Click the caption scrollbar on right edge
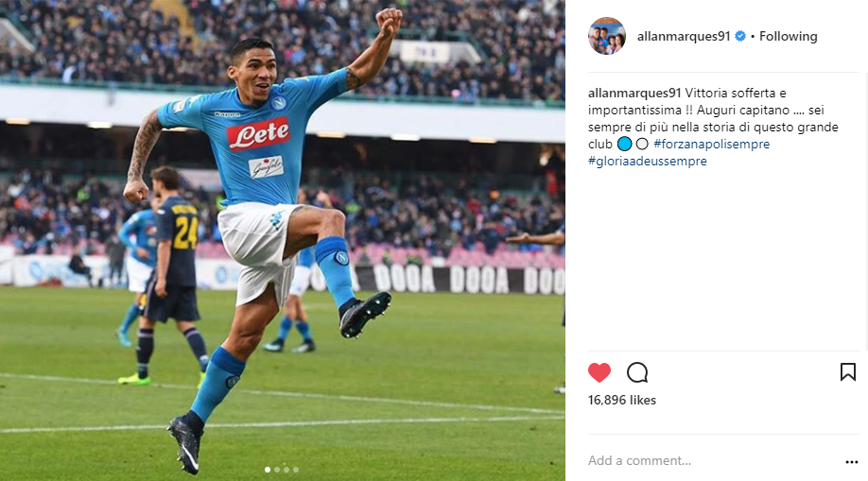This screenshot has width=868, height=481. tap(865, 211)
